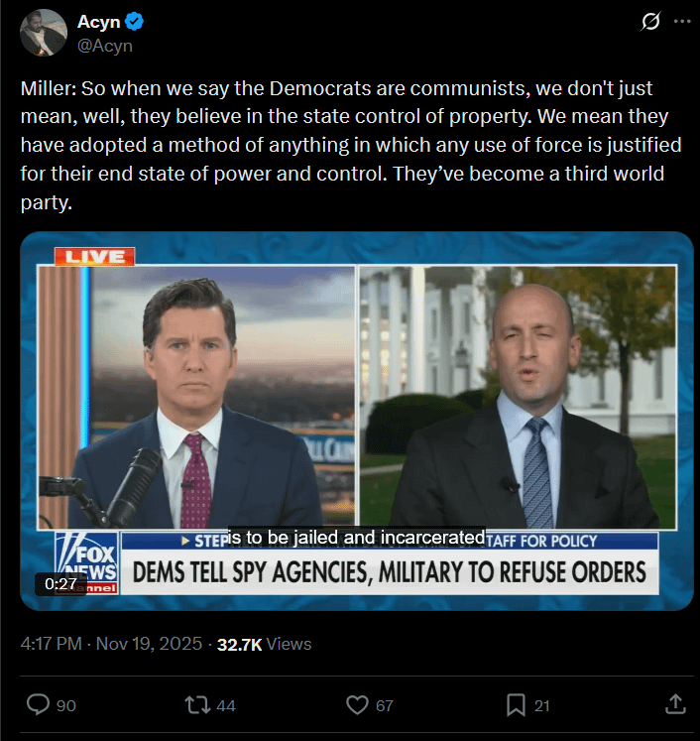Click the 0:27 video duration badge

tap(60, 584)
